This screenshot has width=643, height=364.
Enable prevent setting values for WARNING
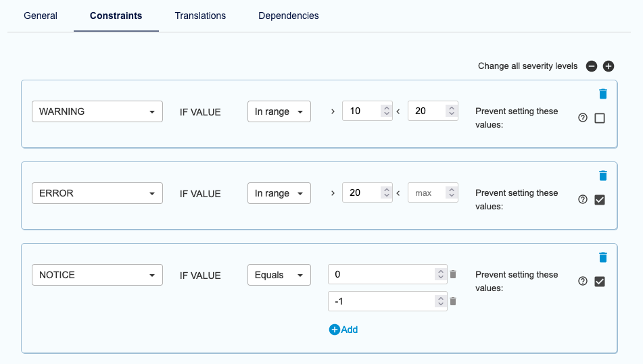600,118
